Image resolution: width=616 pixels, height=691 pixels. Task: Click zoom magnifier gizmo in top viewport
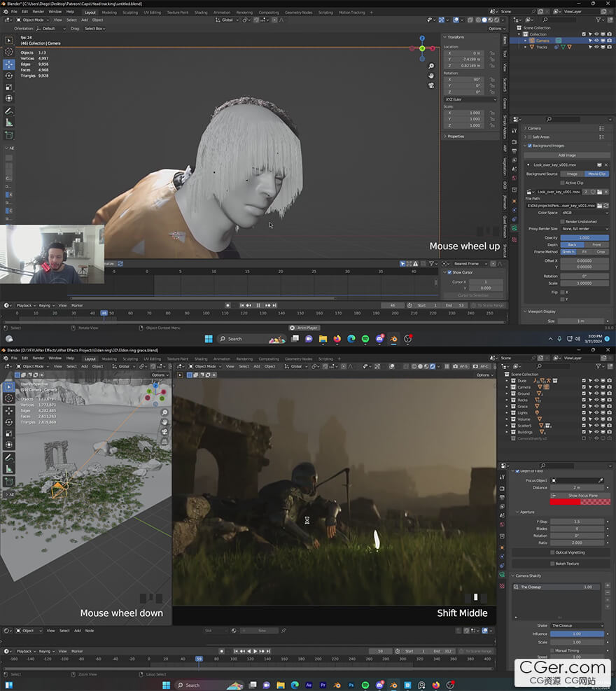coord(431,66)
